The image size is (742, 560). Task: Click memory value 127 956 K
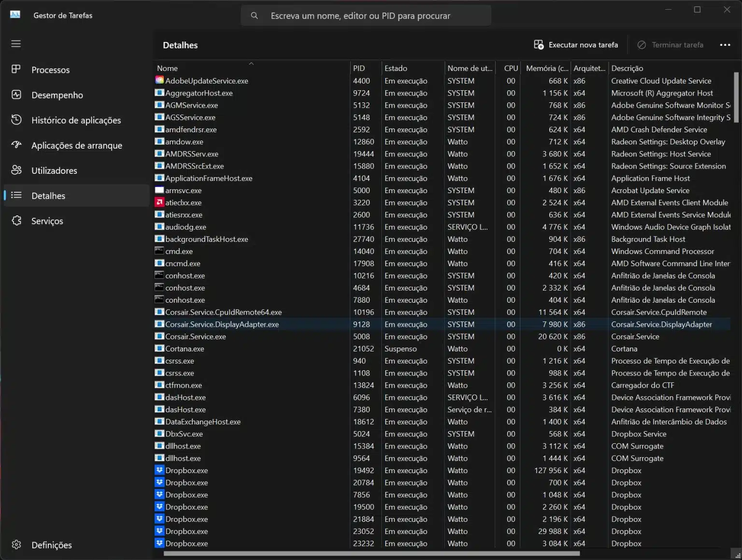pyautogui.click(x=551, y=470)
